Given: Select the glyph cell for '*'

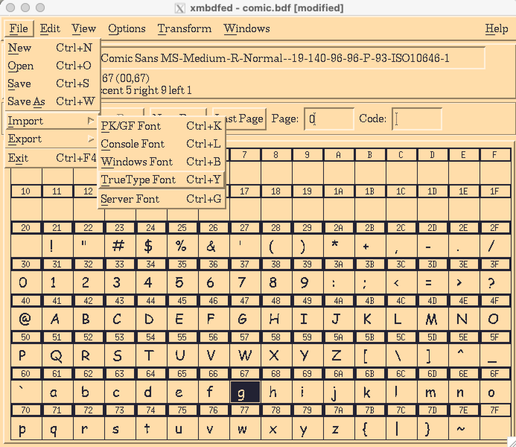Looking at the screenshot, I should pos(338,246).
